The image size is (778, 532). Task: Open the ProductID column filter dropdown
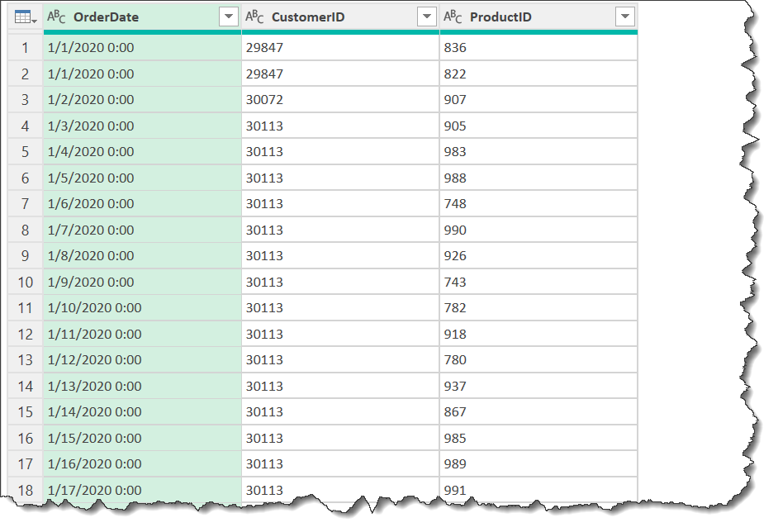click(x=624, y=17)
